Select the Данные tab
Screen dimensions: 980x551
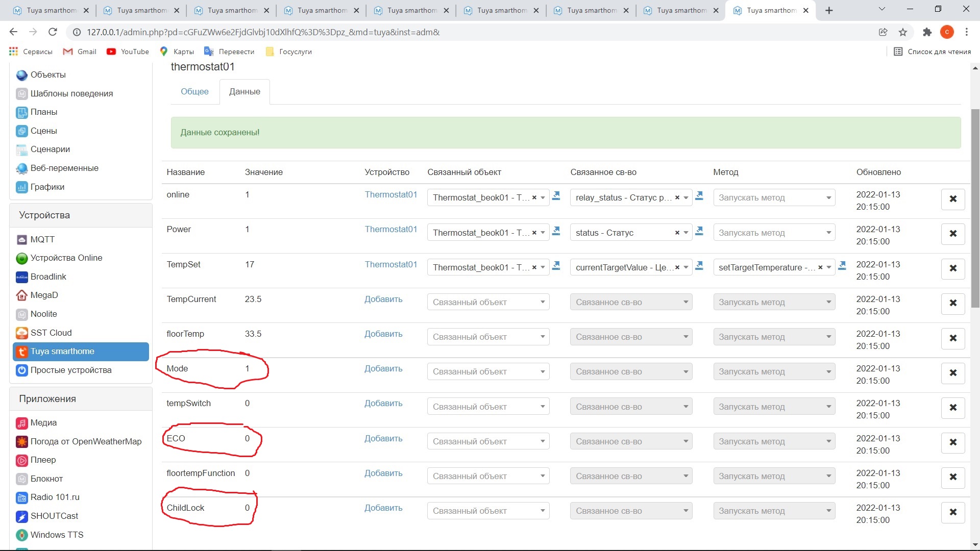tap(244, 92)
